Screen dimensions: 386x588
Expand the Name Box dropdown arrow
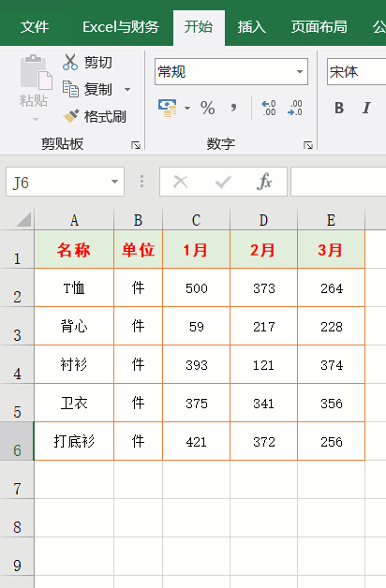tap(115, 182)
